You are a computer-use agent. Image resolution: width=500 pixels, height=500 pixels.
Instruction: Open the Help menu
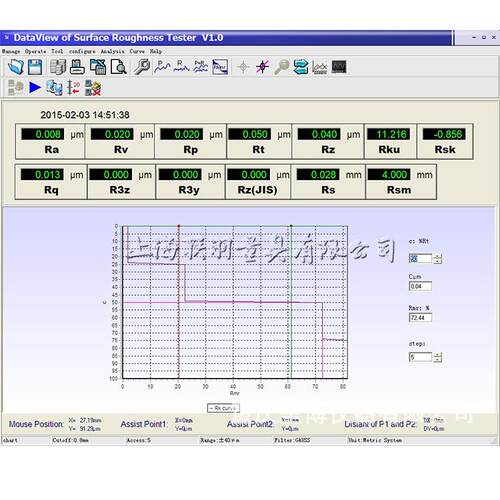click(156, 51)
